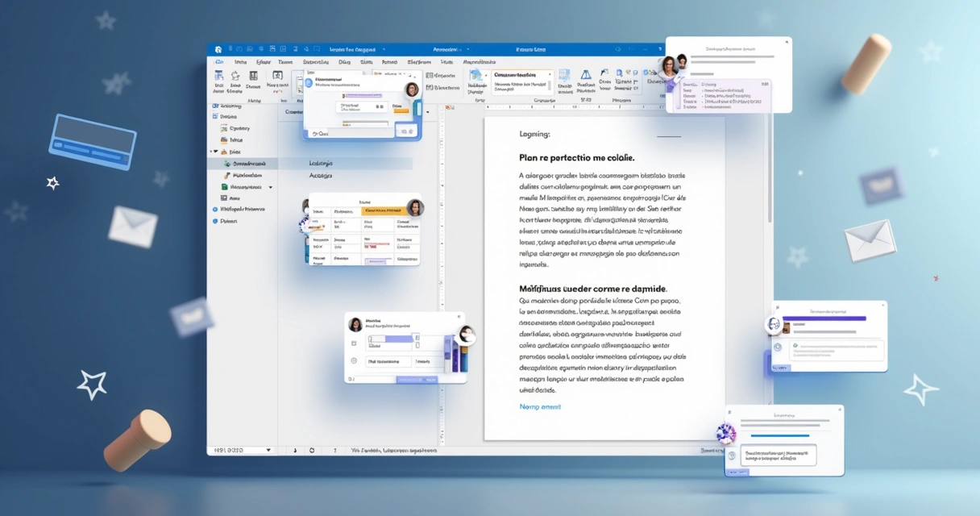Click the purple progress bar in the right card
Image resolution: width=980 pixels, height=516 pixels.
tap(830, 318)
